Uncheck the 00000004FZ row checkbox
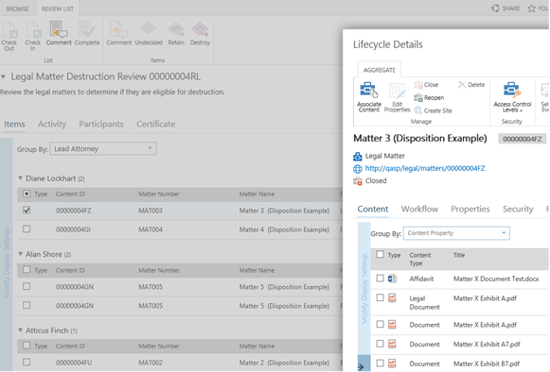Viewport: 550px width, 372px height. pos(27,210)
